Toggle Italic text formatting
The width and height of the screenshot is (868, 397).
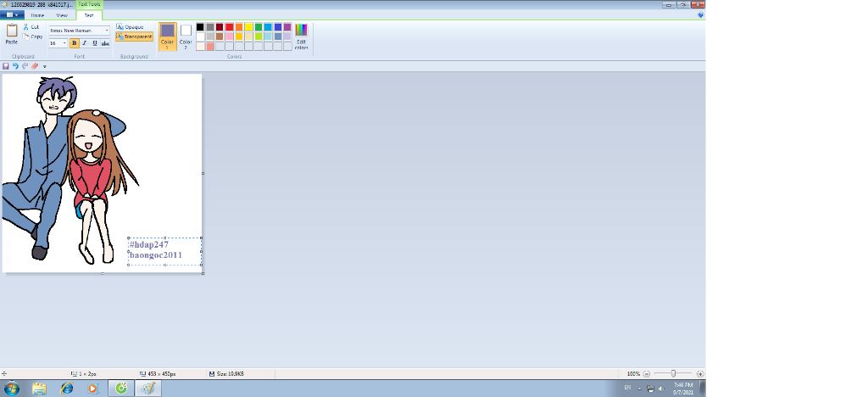(x=85, y=43)
